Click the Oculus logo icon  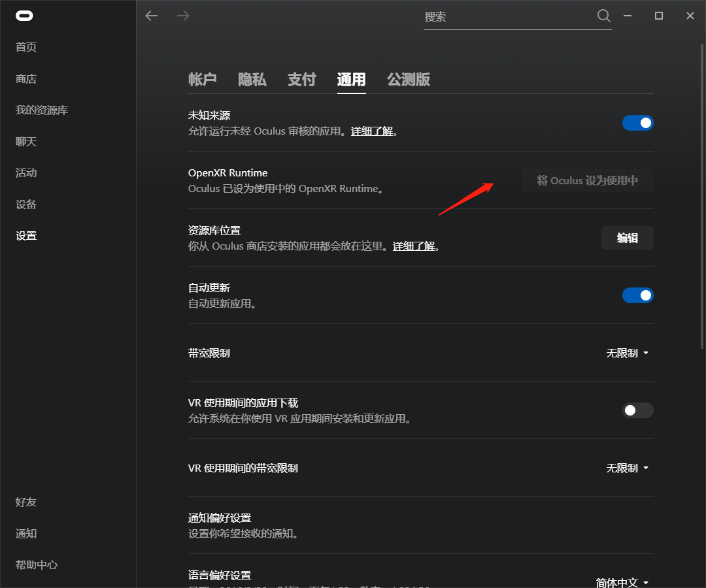(24, 16)
